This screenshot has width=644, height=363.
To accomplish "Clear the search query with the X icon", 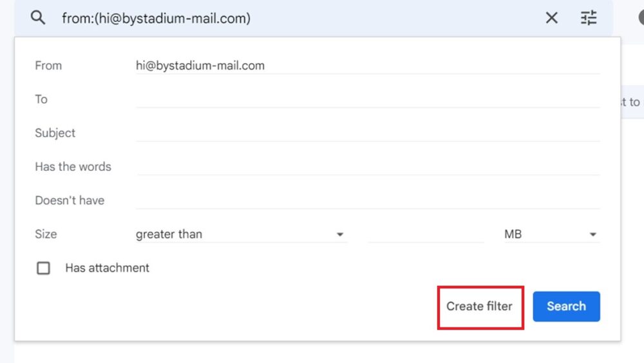I will point(552,18).
